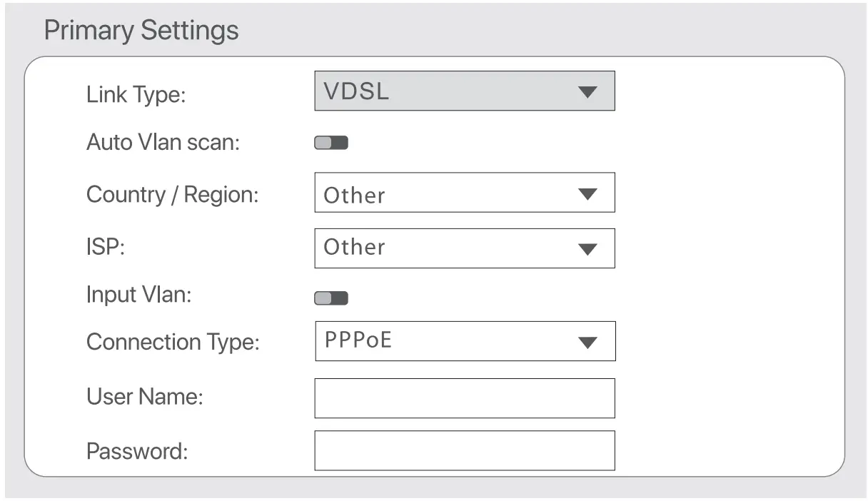Click the Primary Settings heading
Screen dimensions: 868x501
141,31
